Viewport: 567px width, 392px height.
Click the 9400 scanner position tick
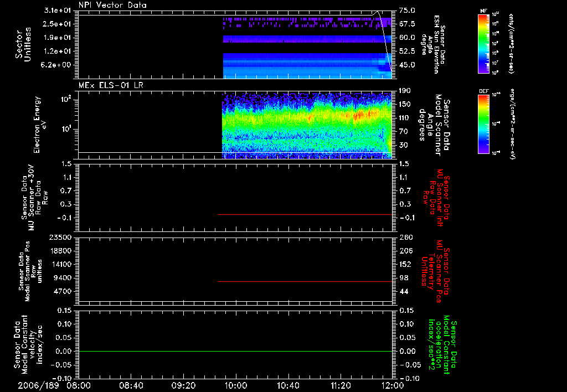pos(63,278)
